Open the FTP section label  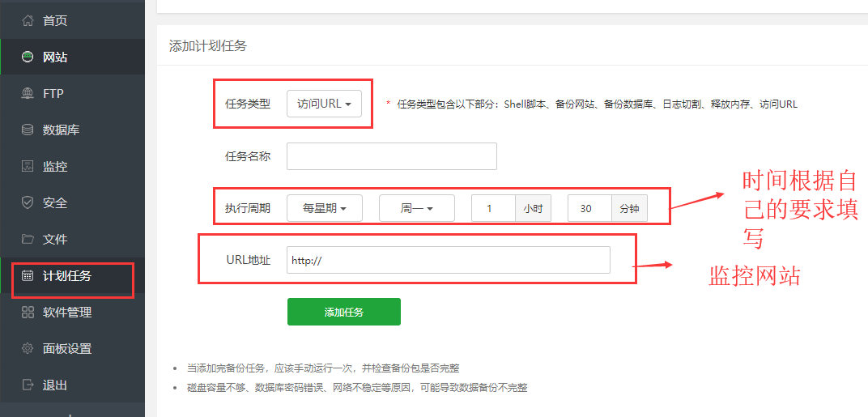click(x=53, y=94)
